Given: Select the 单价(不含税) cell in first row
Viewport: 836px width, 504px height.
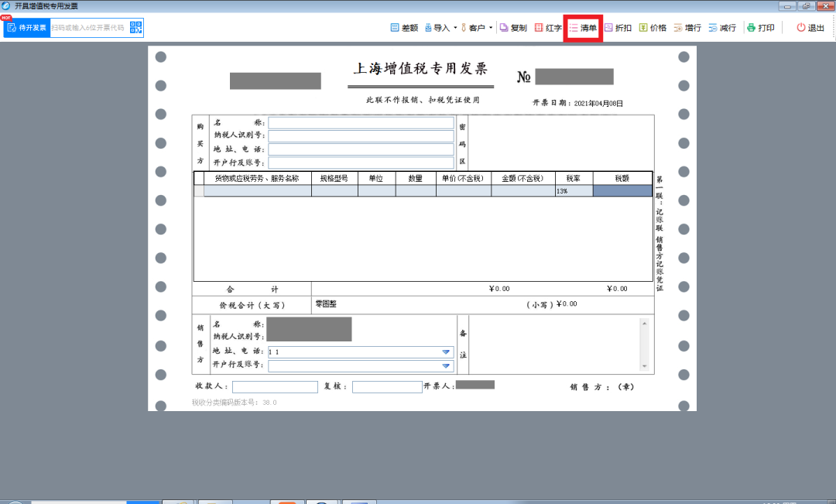Looking at the screenshot, I should pos(464,191).
